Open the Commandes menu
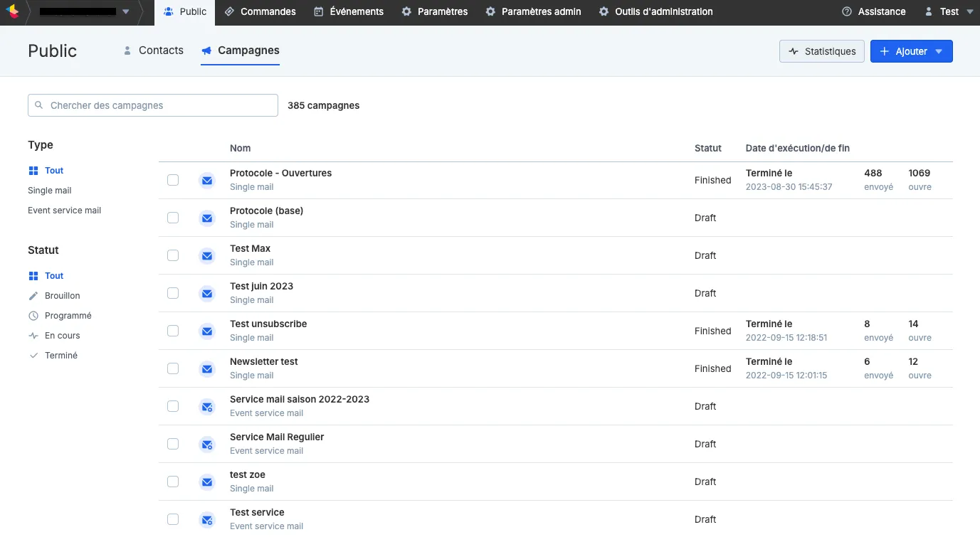 (x=260, y=11)
